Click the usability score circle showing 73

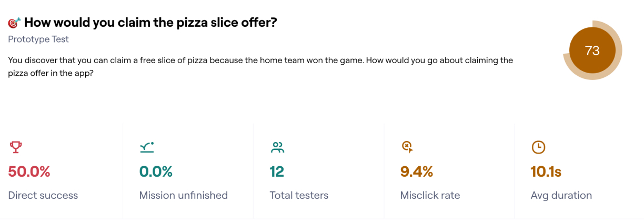pos(592,51)
